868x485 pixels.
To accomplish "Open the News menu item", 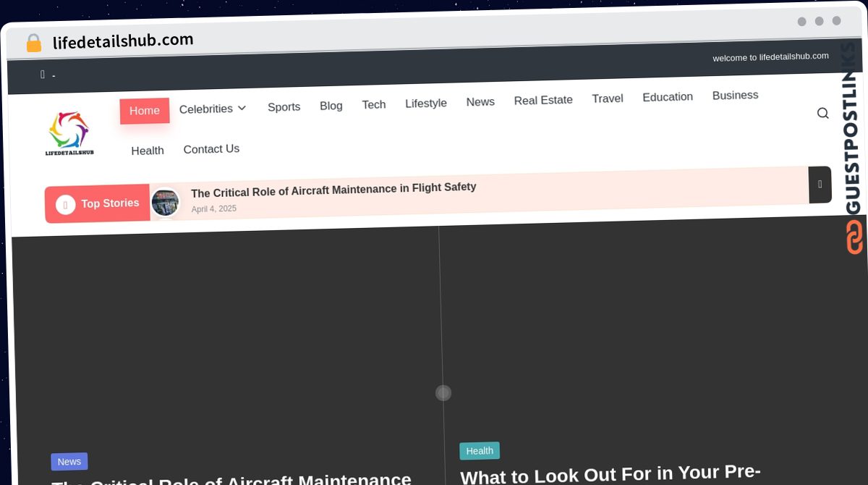I will 480,102.
